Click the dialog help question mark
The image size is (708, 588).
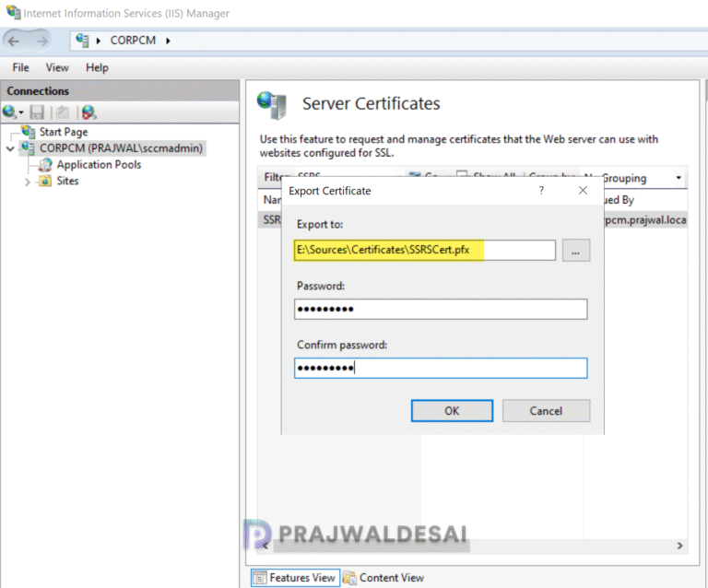click(x=541, y=191)
